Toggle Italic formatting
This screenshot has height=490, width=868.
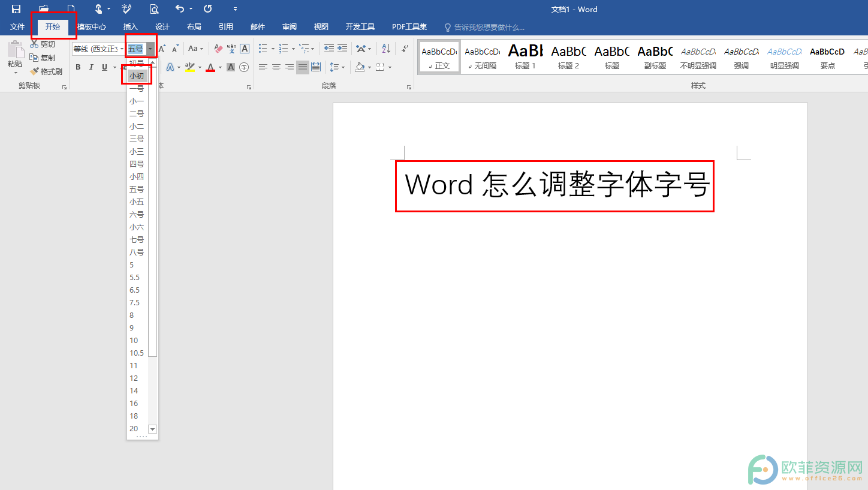pyautogui.click(x=91, y=67)
